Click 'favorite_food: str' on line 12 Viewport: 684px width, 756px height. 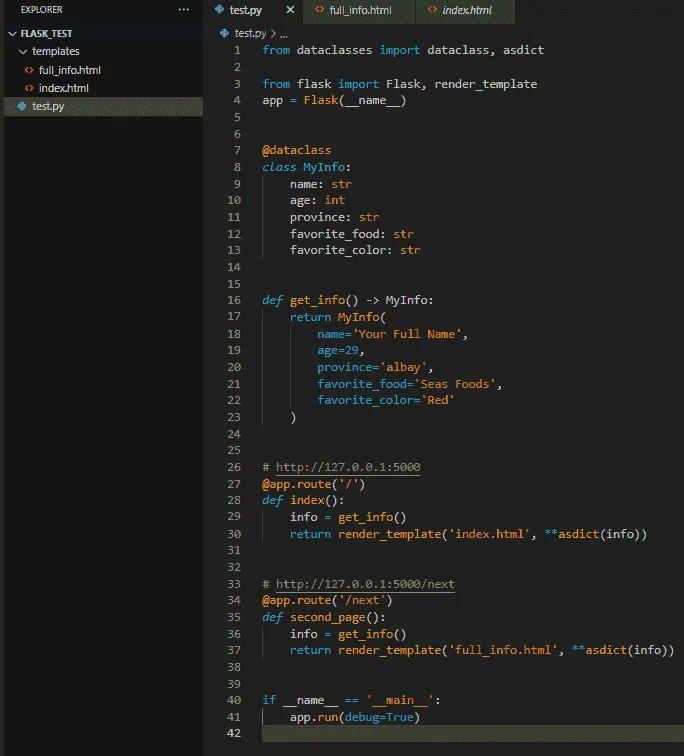pos(351,234)
